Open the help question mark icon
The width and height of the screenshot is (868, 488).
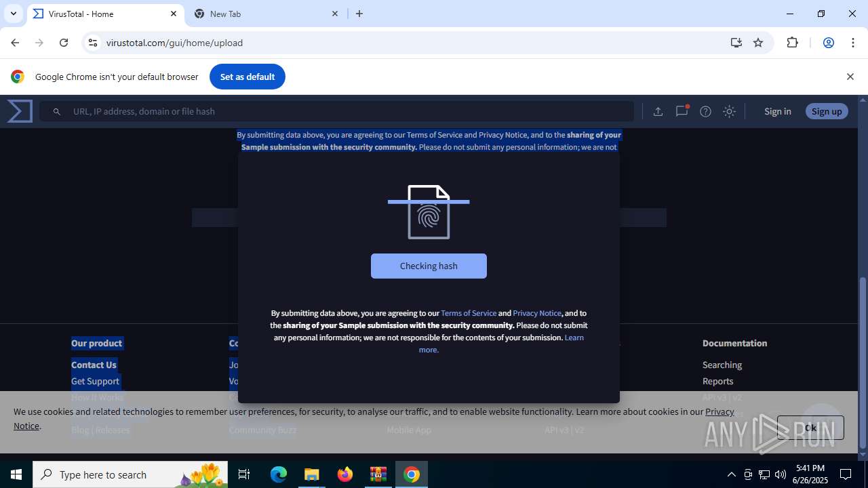705,112
